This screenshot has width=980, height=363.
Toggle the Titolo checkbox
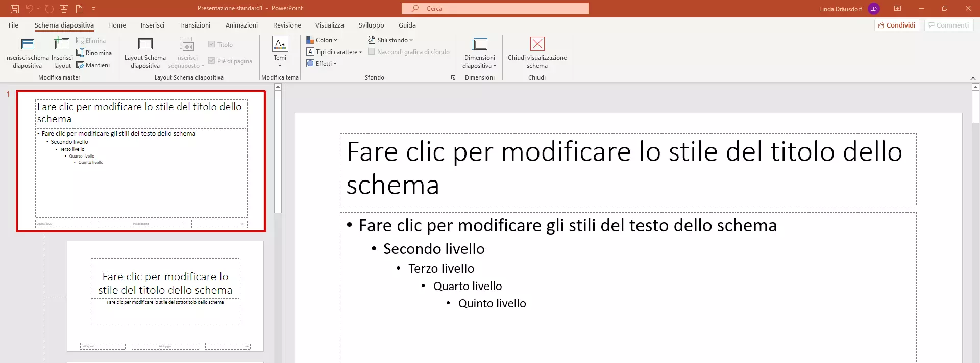tap(211, 44)
